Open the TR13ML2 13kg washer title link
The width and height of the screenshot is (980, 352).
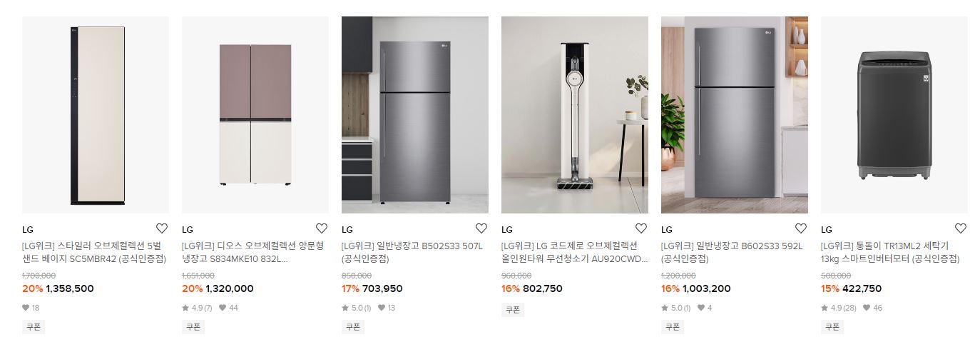(x=890, y=253)
